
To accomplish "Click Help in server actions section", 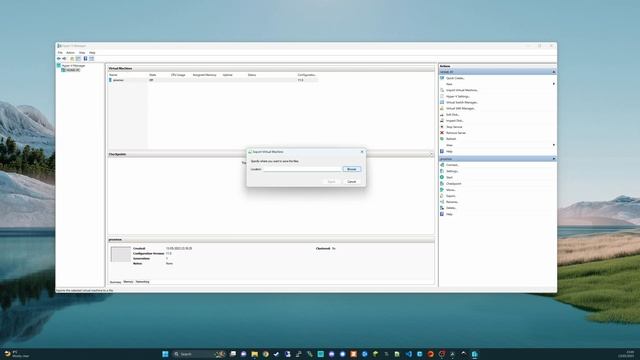I will coord(449,151).
